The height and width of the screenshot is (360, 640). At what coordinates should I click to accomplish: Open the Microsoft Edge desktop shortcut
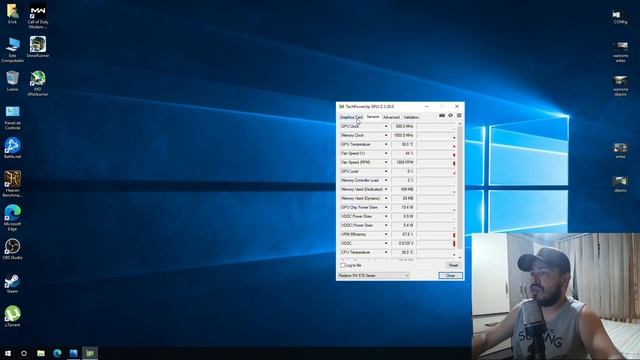click(x=13, y=218)
